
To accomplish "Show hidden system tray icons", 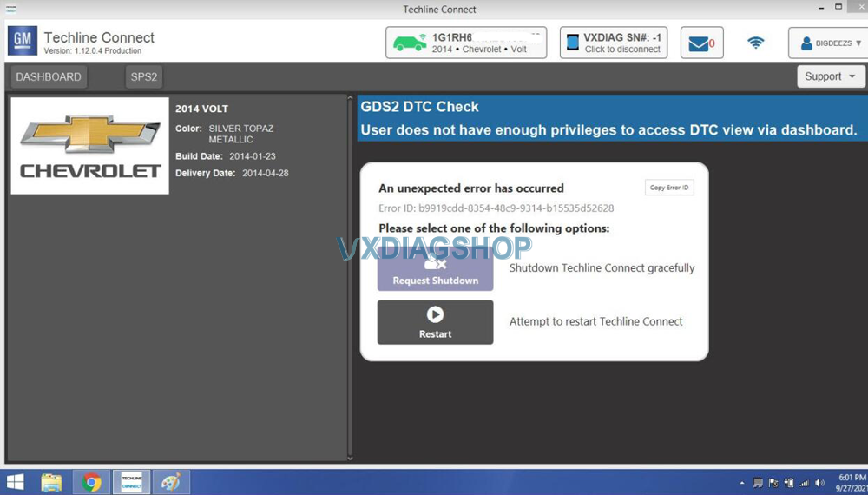I will pos(742,484).
